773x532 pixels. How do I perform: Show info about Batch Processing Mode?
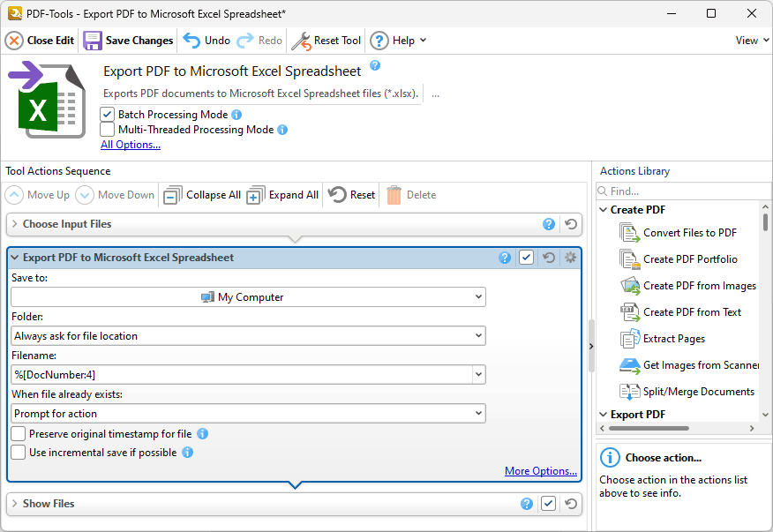[236, 115]
